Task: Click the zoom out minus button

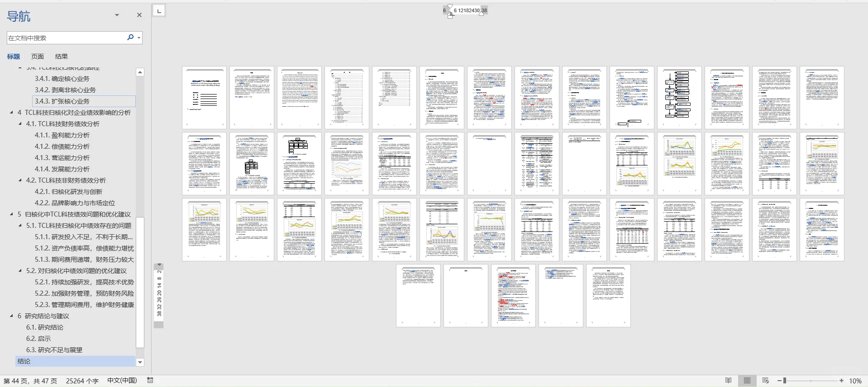Action: 779,381
